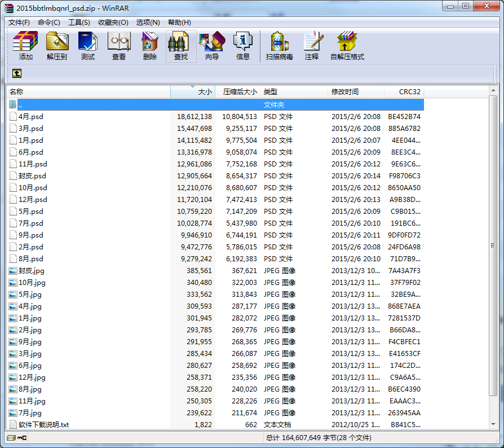This screenshot has width=504, height=448.
Task: Select the file 3月.psd
Action: (31, 128)
